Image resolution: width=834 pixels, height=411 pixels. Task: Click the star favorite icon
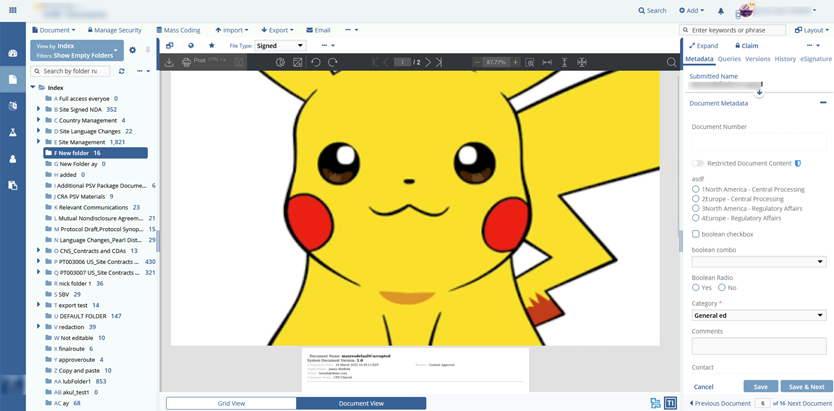click(x=211, y=45)
